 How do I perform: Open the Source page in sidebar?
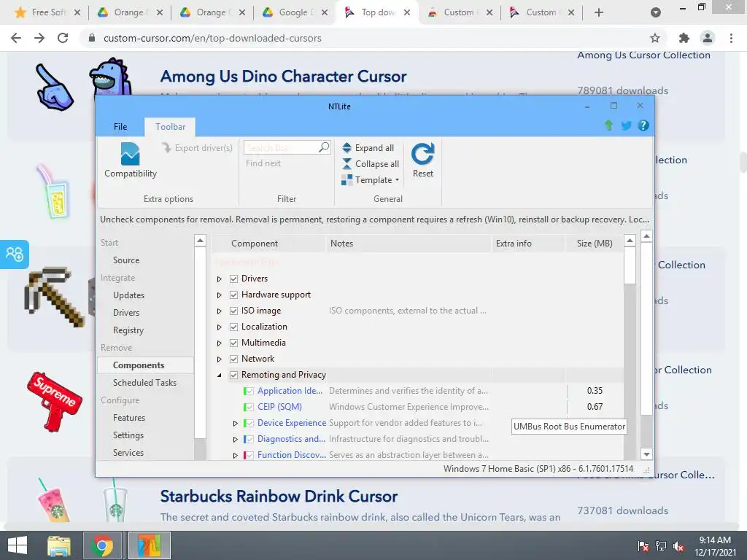[126, 260]
